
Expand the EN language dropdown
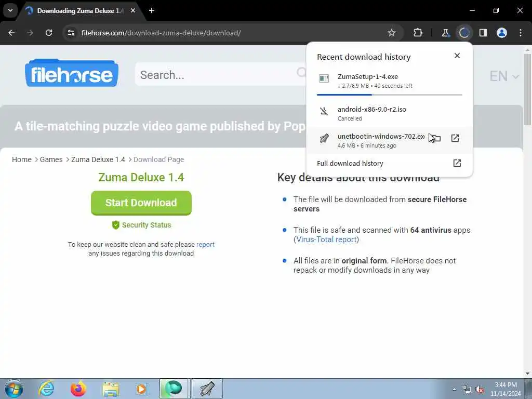pyautogui.click(x=504, y=76)
